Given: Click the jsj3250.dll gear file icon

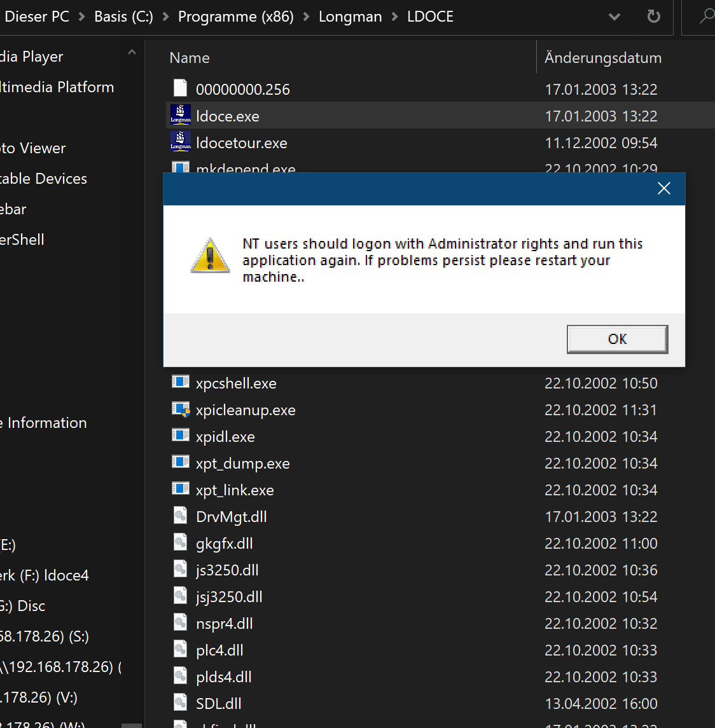Looking at the screenshot, I should (180, 596).
